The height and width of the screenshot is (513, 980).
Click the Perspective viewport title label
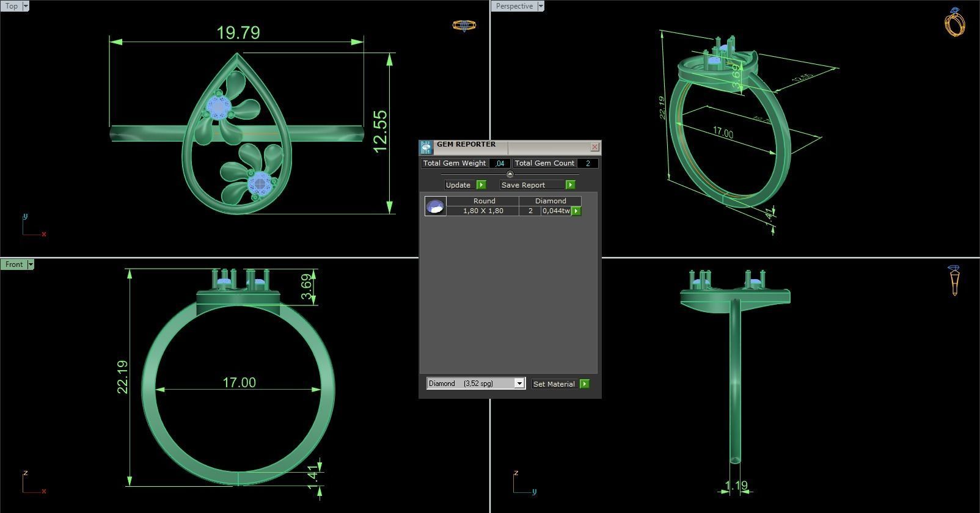[514, 6]
